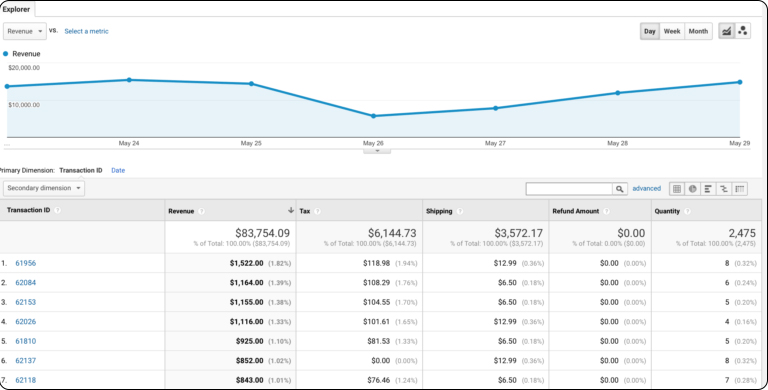768x390 pixels.
Task: Click revenue value $925.00
Action: click(x=249, y=341)
